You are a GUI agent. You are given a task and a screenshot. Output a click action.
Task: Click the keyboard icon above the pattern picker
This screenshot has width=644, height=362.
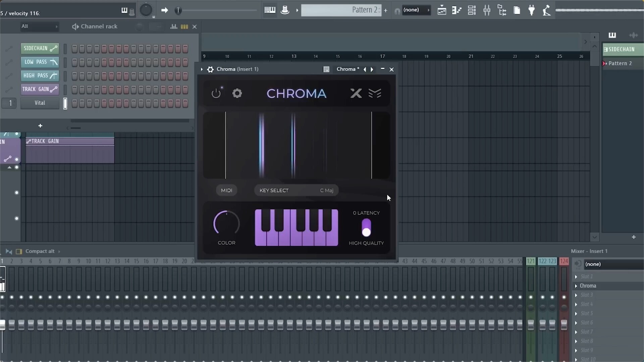click(x=612, y=35)
